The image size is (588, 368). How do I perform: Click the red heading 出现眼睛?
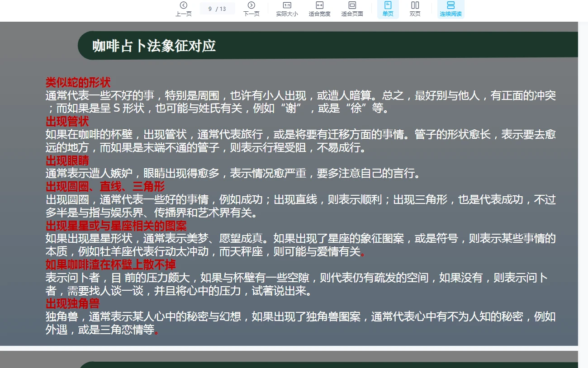[67, 160]
